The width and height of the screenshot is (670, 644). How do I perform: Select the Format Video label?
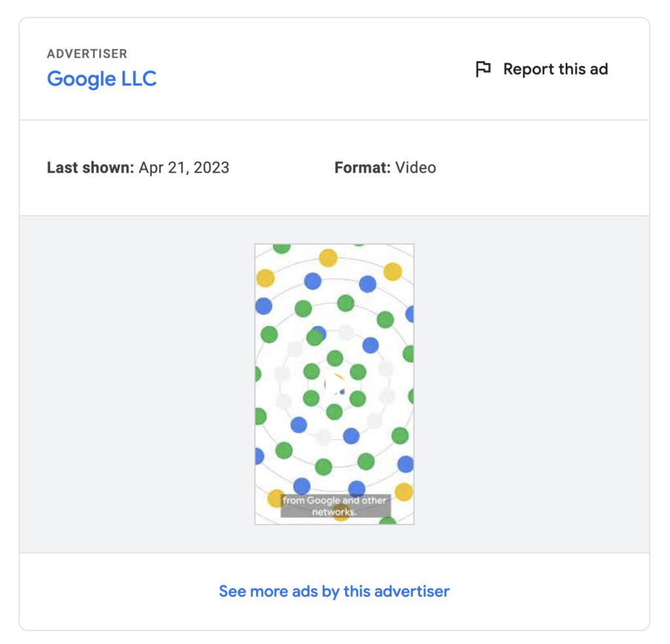pyautogui.click(x=385, y=167)
